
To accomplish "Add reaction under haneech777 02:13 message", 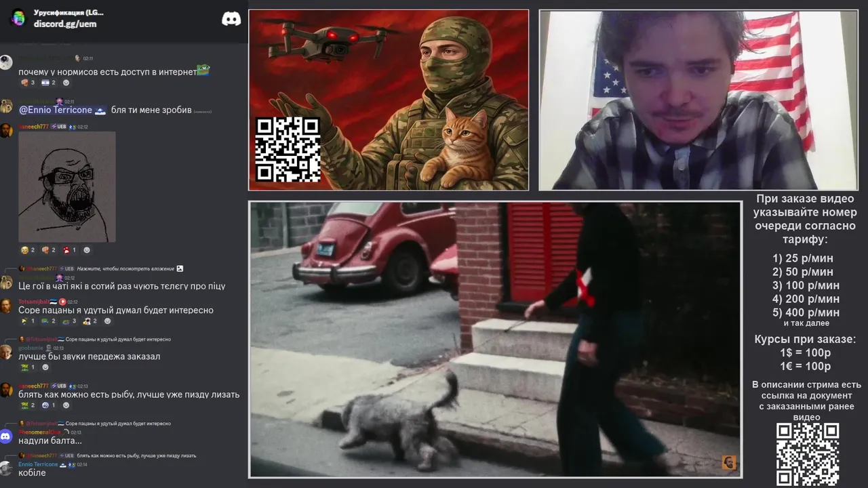I will click(x=66, y=405).
